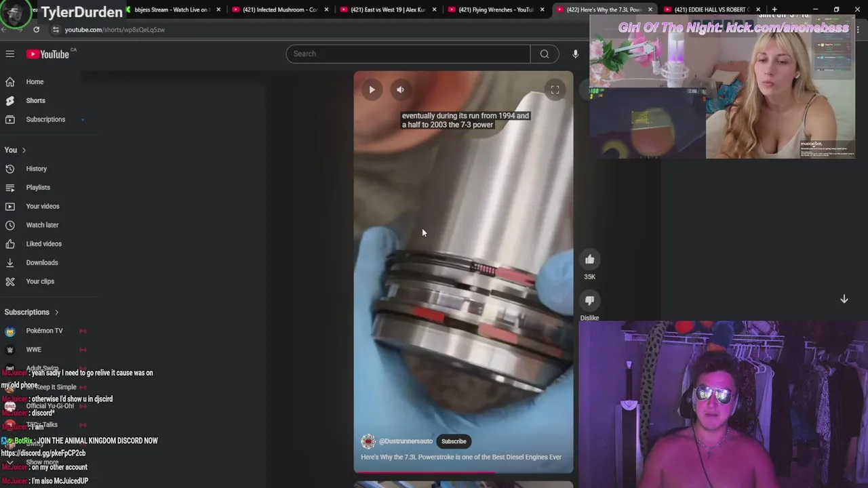The width and height of the screenshot is (868, 488).
Task: Type in the YouTube search field
Action: coord(408,54)
